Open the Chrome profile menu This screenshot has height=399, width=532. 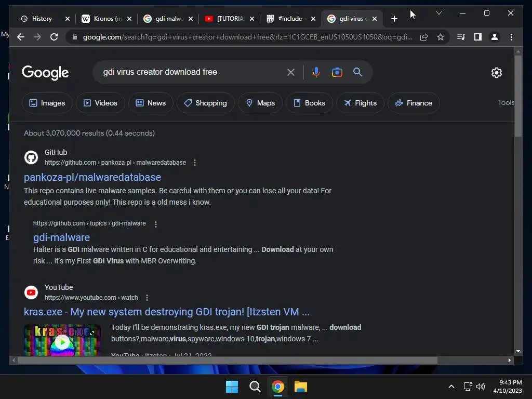495,37
